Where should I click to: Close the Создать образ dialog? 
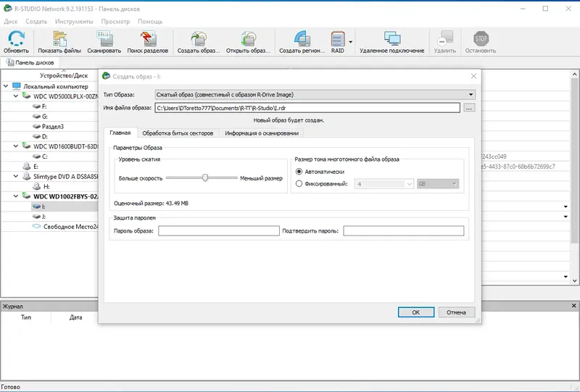473,76
